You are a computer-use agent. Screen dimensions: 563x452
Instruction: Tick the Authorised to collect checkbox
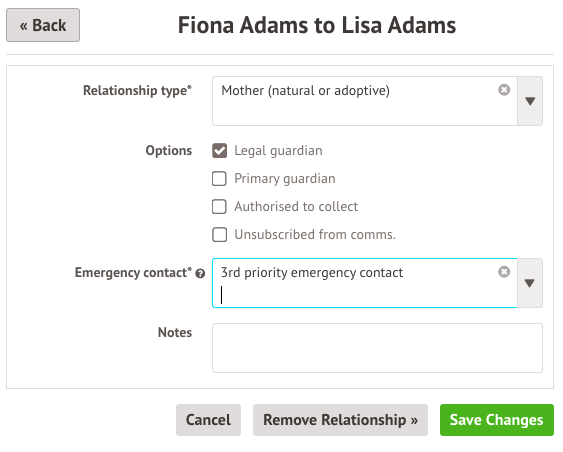tap(219, 206)
